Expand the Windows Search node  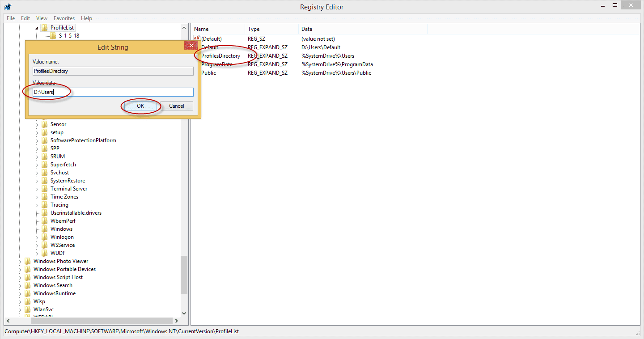point(21,285)
